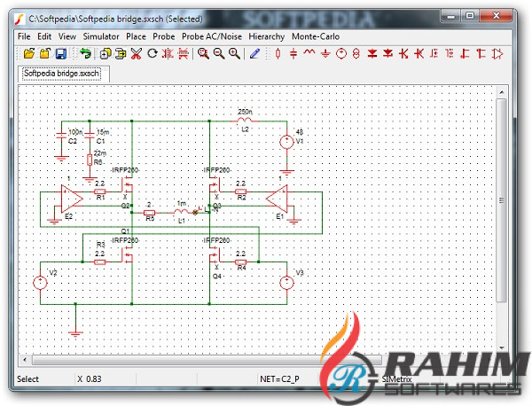Select voltage source V1 labeled 48
532x406 pixels.
[286, 142]
